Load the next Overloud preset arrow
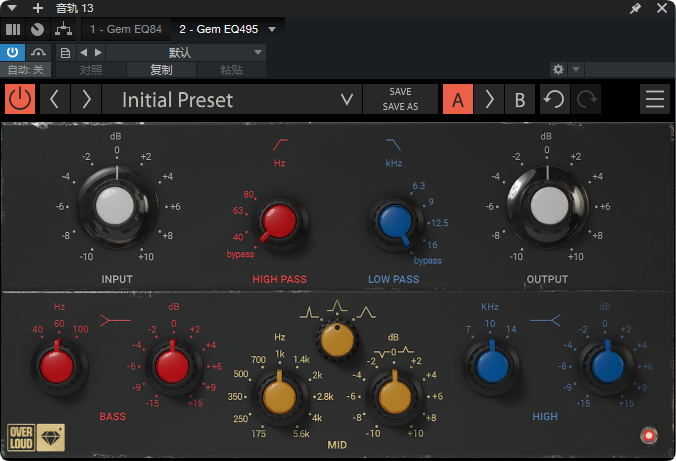 (x=86, y=99)
